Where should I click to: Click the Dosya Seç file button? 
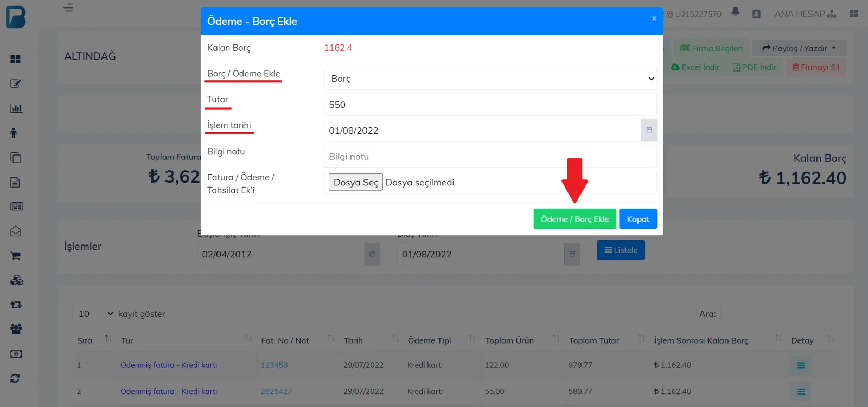pos(356,183)
